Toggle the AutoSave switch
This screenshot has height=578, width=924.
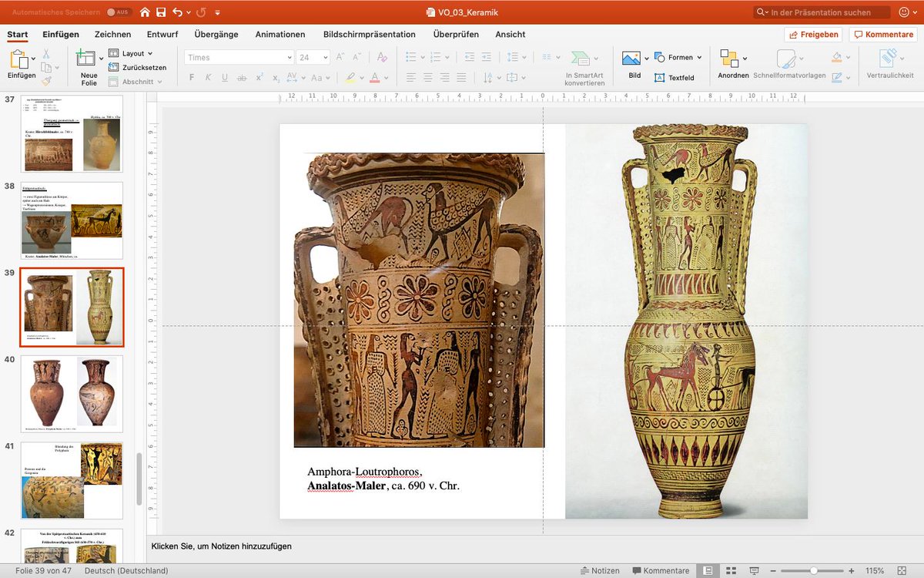coord(119,12)
